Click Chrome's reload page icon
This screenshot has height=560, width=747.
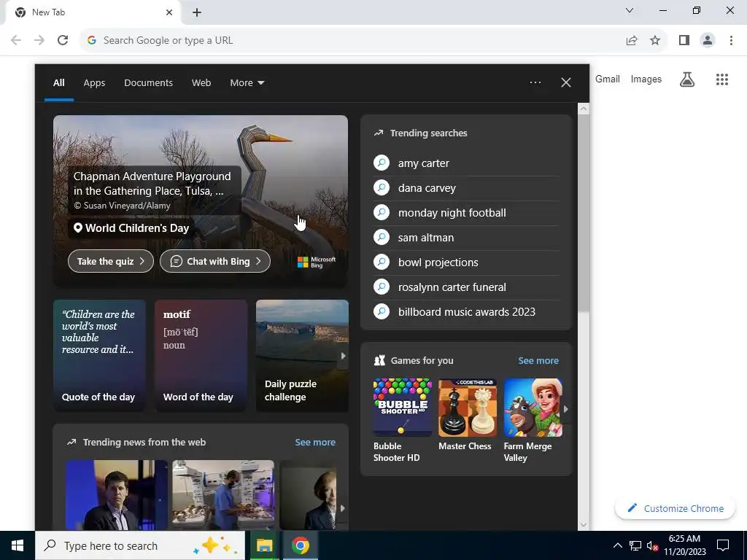coord(63,40)
